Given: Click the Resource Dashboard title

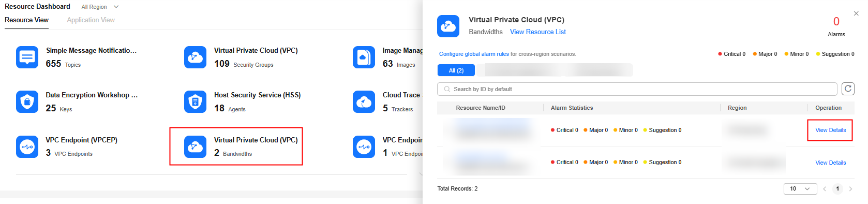Looking at the screenshot, I should (37, 6).
